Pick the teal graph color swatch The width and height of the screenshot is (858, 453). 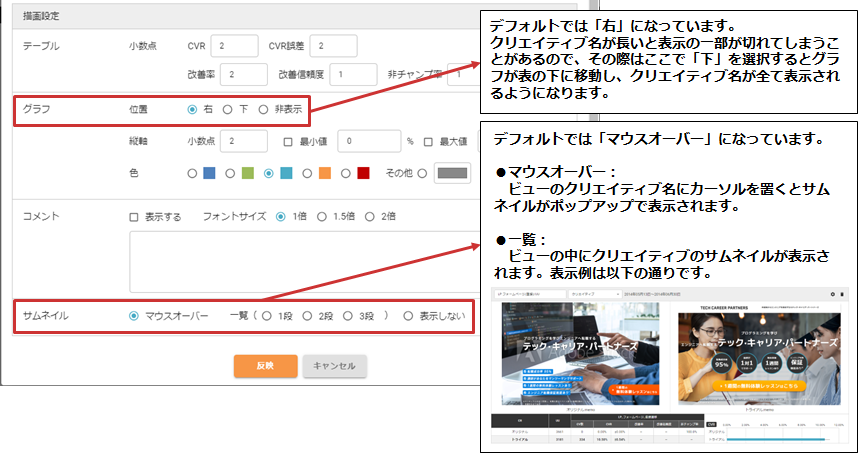pos(286,173)
